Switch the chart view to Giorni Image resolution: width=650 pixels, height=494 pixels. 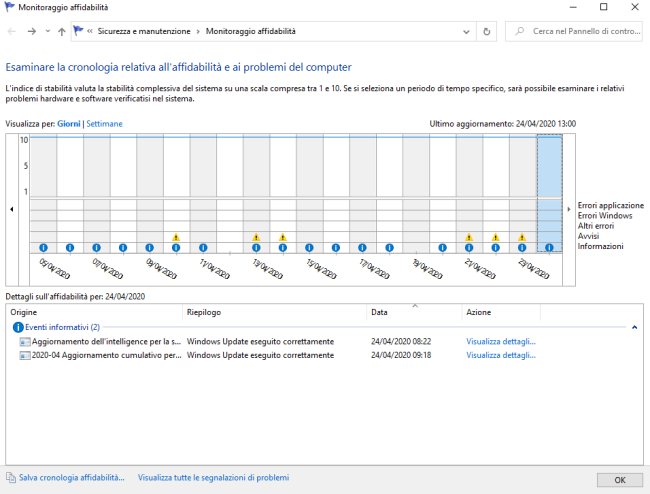pyautogui.click(x=69, y=124)
